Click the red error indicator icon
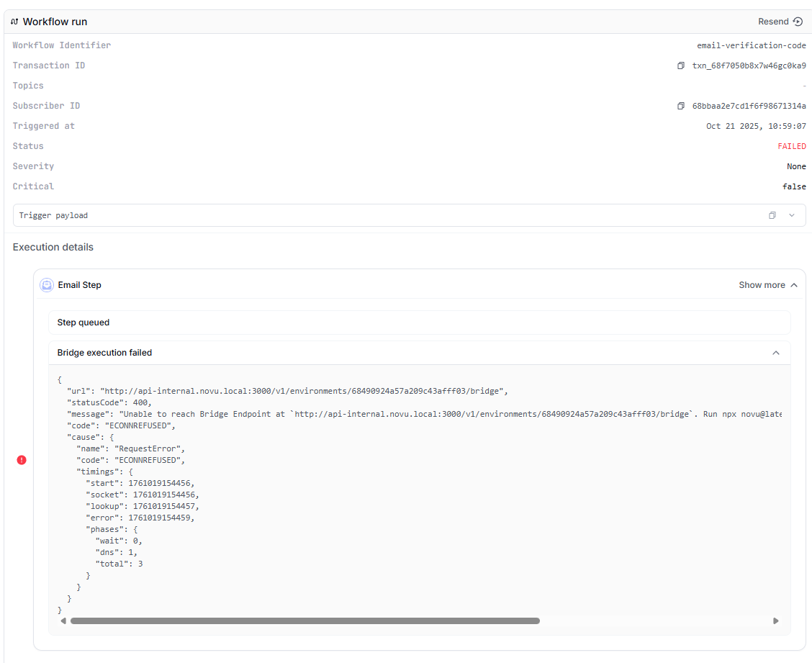The width and height of the screenshot is (812, 663). coord(21,460)
